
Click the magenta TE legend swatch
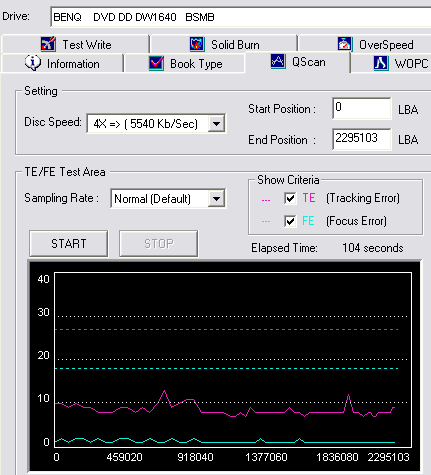266,200
